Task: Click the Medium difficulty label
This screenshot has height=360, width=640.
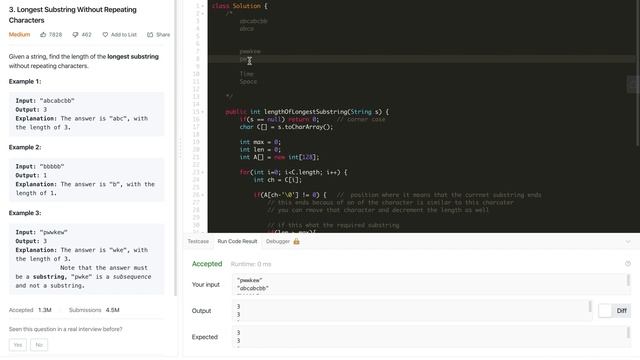Action: pyautogui.click(x=20, y=35)
